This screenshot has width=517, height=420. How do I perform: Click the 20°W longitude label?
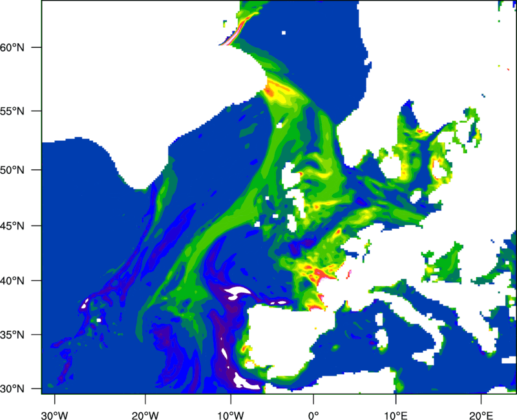[145, 415]
